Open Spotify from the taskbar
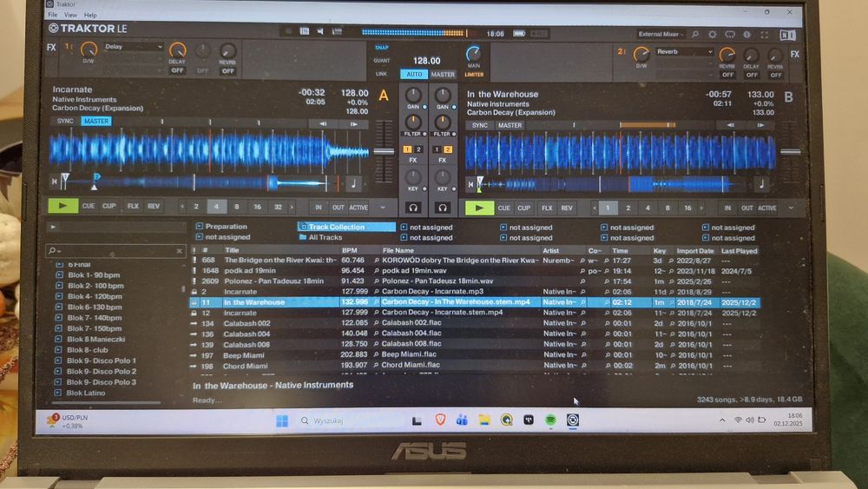Screen dimensions: 868x489 (550, 420)
